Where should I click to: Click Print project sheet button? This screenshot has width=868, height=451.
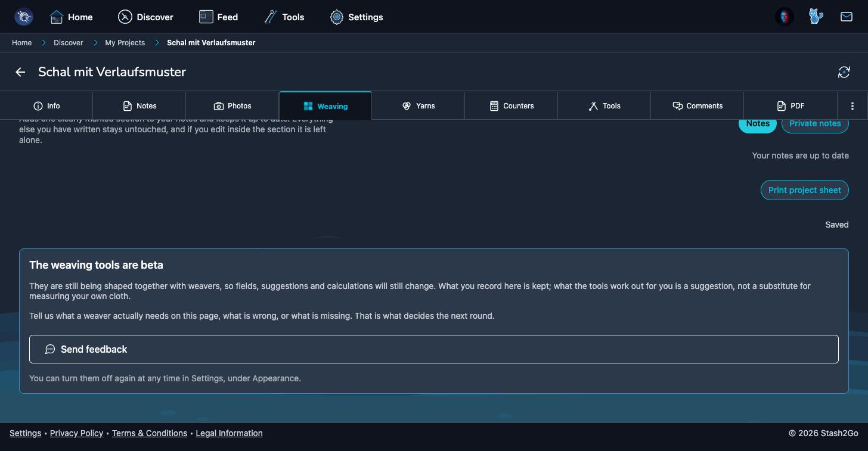[805, 190]
